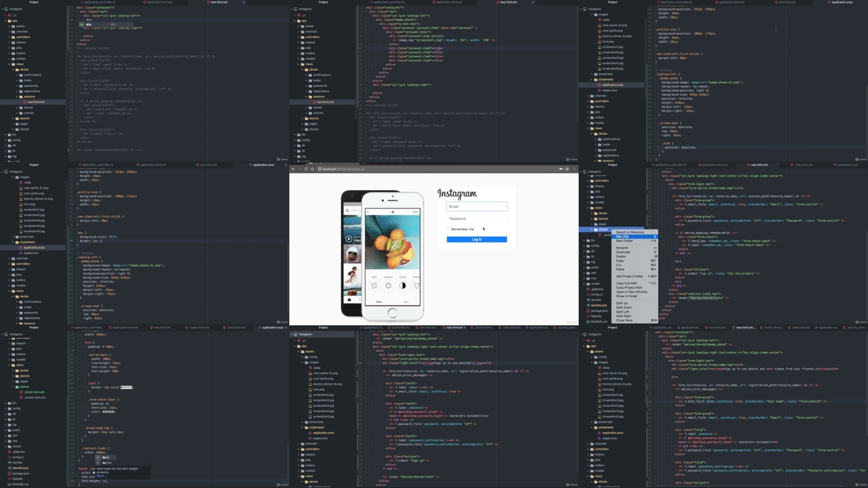Click the Gemfile.lock icon in the context-menu editor's tree
Image resolution: width=868 pixels, height=488 pixels.
point(588,305)
